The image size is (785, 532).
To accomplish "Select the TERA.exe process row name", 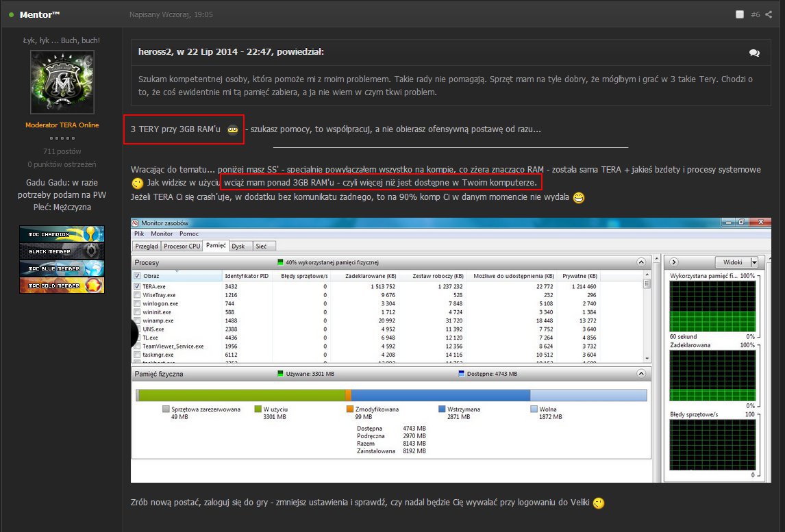I will point(153,286).
